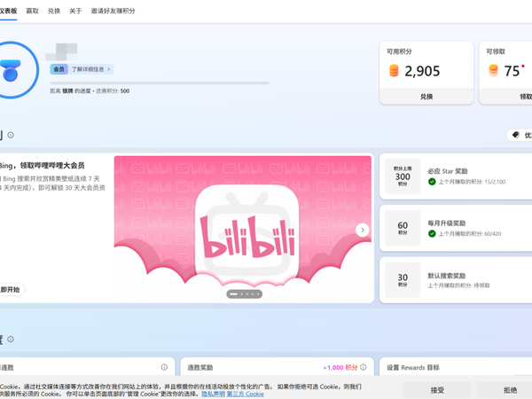
Task: Click the green checkmark under 必应 Star 奖励
Action: [432, 182]
